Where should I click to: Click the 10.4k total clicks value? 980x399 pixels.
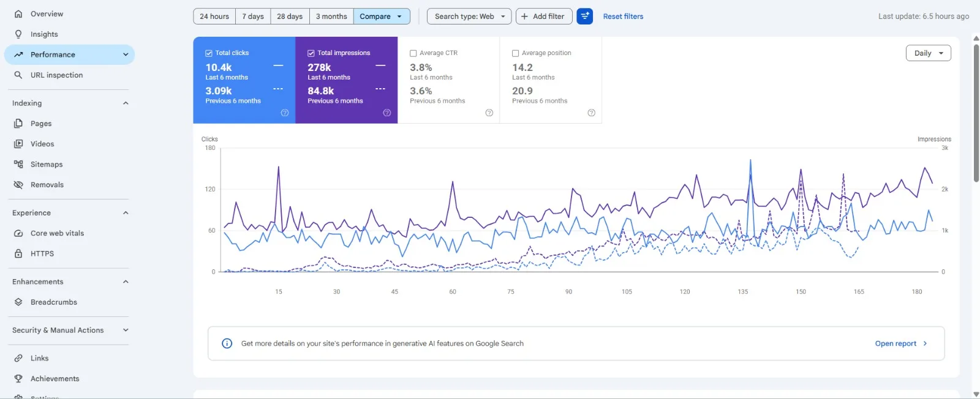tap(219, 67)
